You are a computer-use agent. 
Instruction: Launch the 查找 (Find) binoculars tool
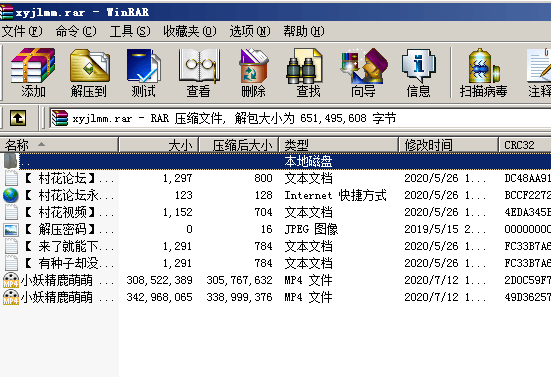308,73
